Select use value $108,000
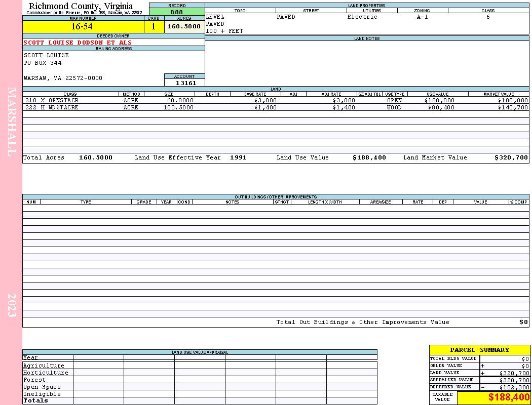The width and height of the screenshot is (532, 405). 439,101
